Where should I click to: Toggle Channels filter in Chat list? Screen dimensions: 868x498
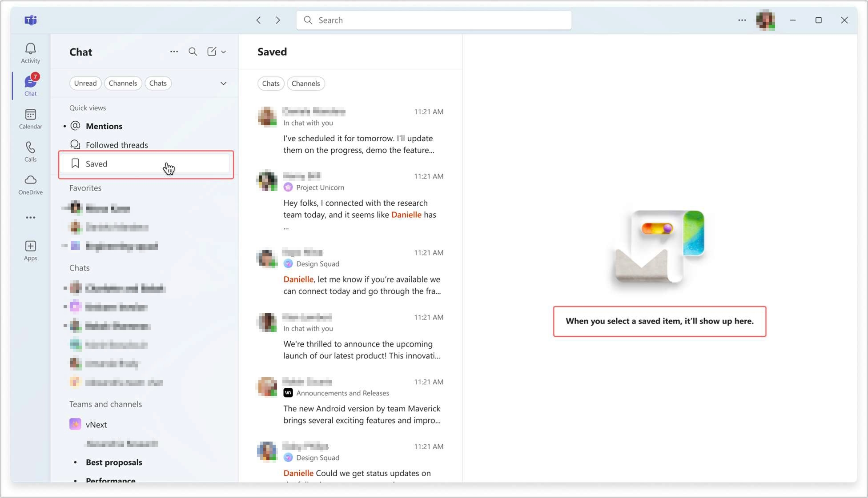pos(123,83)
